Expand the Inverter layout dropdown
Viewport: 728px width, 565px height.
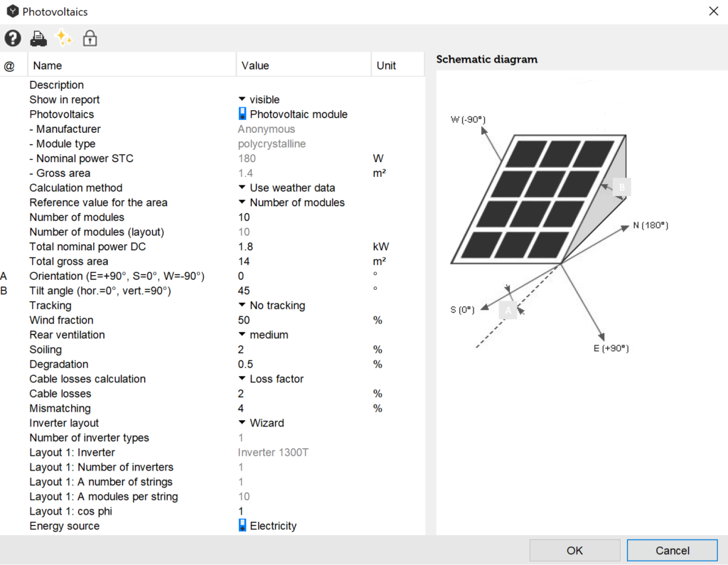coord(242,424)
